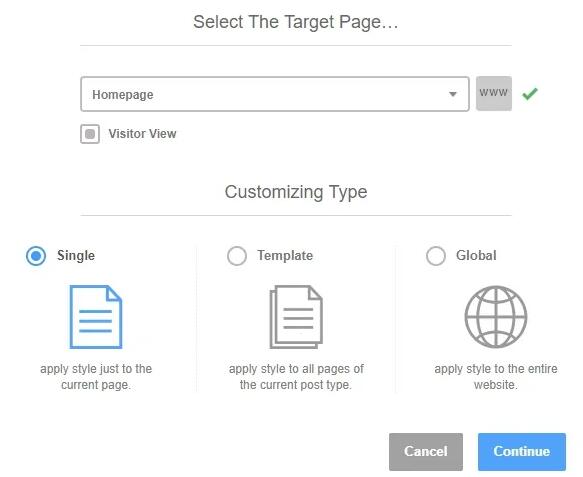Click the Continue button
This screenshot has height=477, width=583.
(522, 451)
